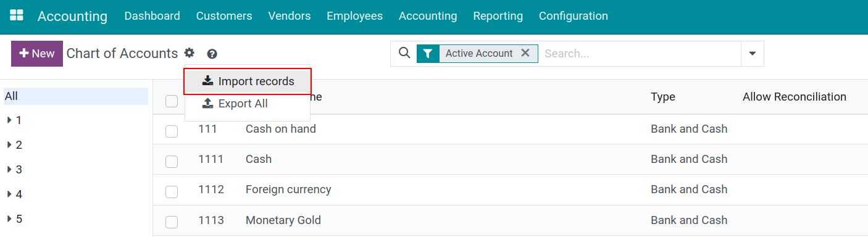Image resolution: width=868 pixels, height=237 pixels.
Task: Click the New button
Action: (x=37, y=54)
